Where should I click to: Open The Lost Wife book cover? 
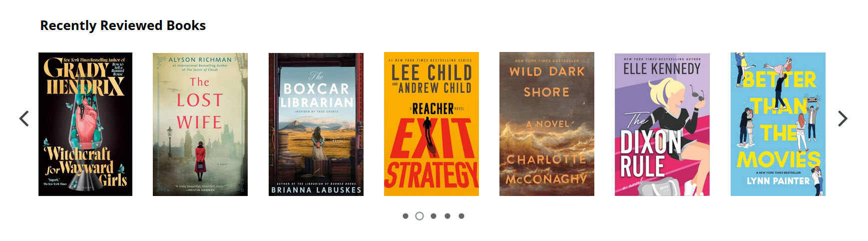click(200, 124)
